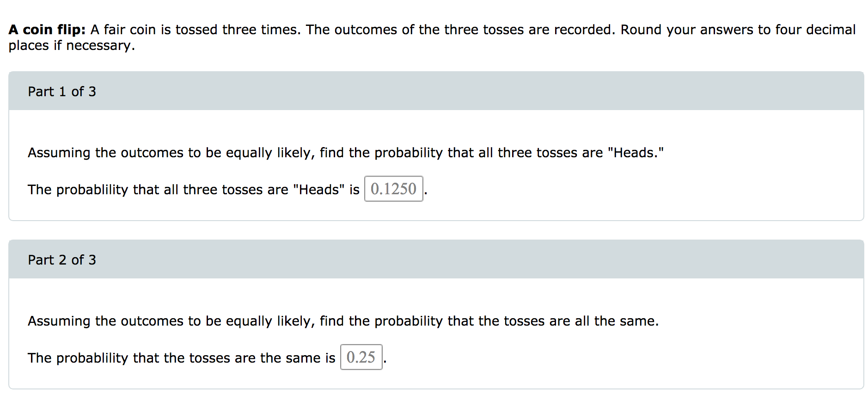Image resolution: width=868 pixels, height=407 pixels.
Task: Select the Part 2 of 3 header
Action: point(62,259)
